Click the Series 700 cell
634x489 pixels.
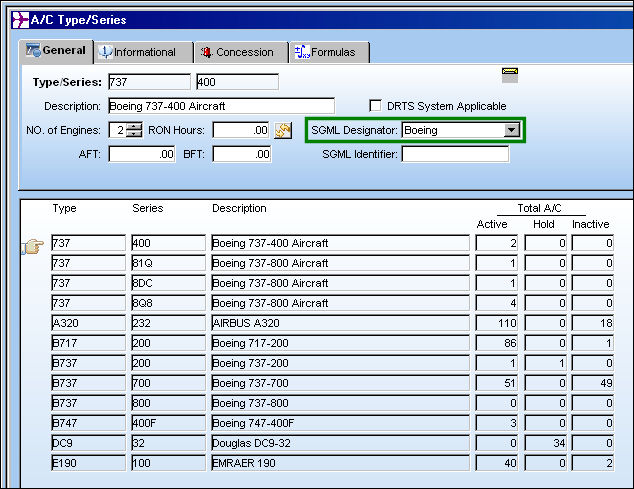coord(168,383)
